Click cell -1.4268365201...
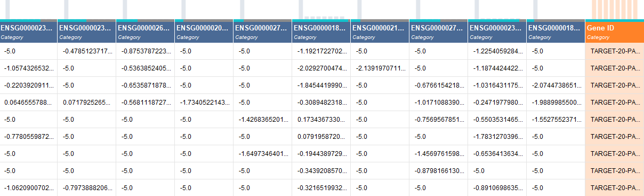This screenshot has width=644, height=196. 263,120
